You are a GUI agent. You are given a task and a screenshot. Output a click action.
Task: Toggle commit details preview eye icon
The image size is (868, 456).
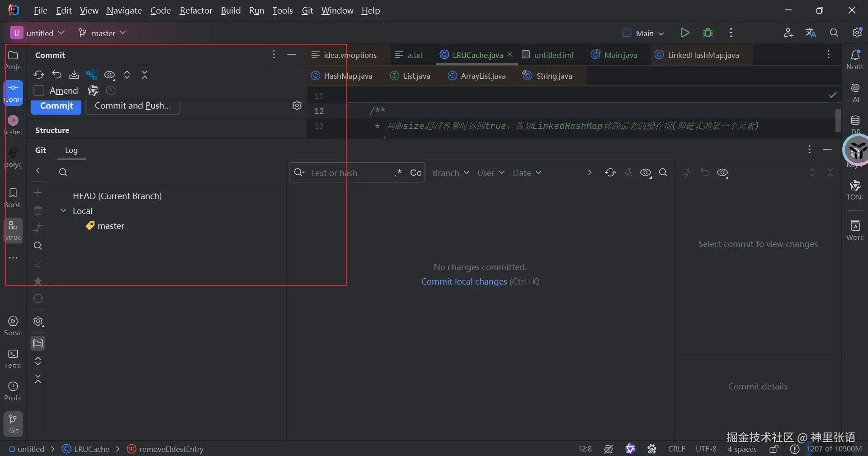[723, 172]
